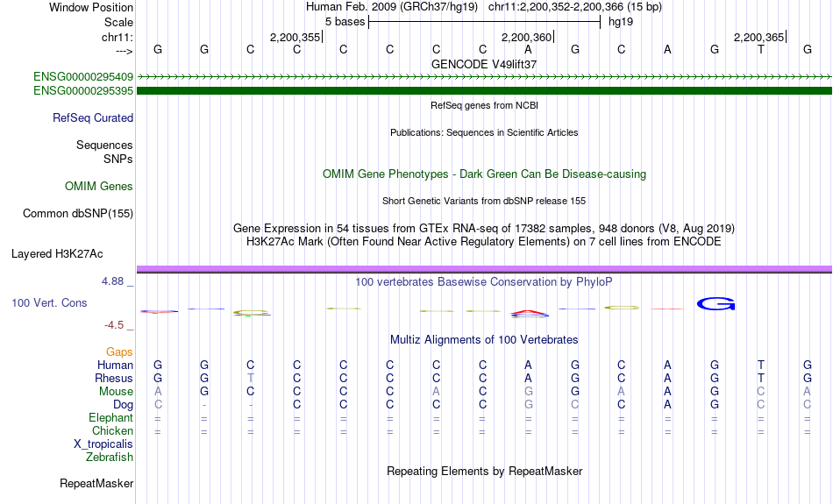Click the red A conservation logo letter
The image size is (833, 504).
529,312
